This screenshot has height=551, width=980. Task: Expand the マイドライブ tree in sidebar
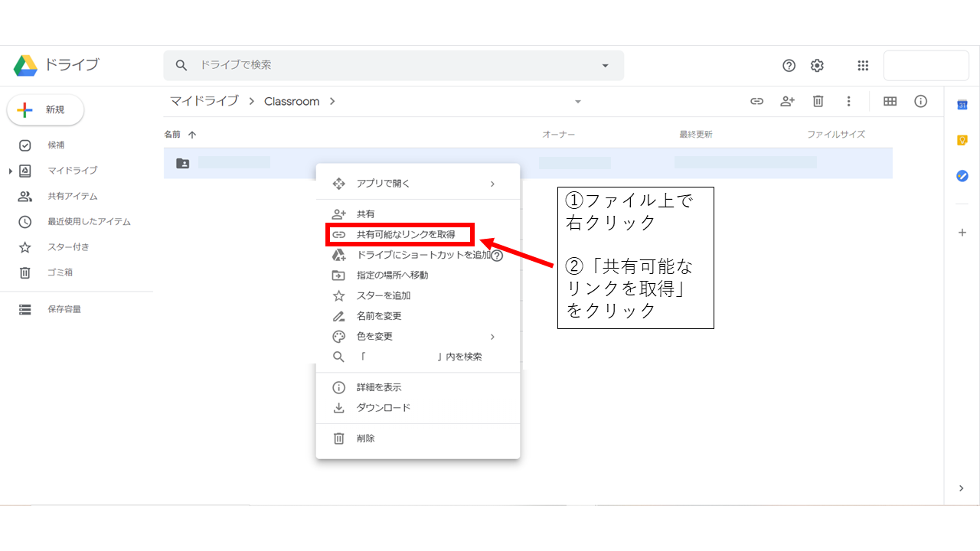pos(11,171)
